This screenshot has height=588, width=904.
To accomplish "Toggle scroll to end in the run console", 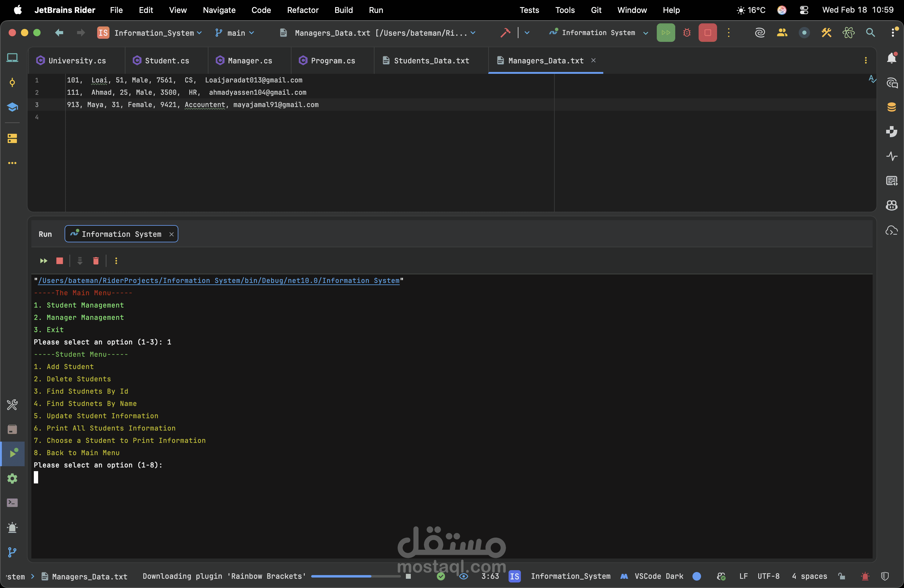I will 80,260.
